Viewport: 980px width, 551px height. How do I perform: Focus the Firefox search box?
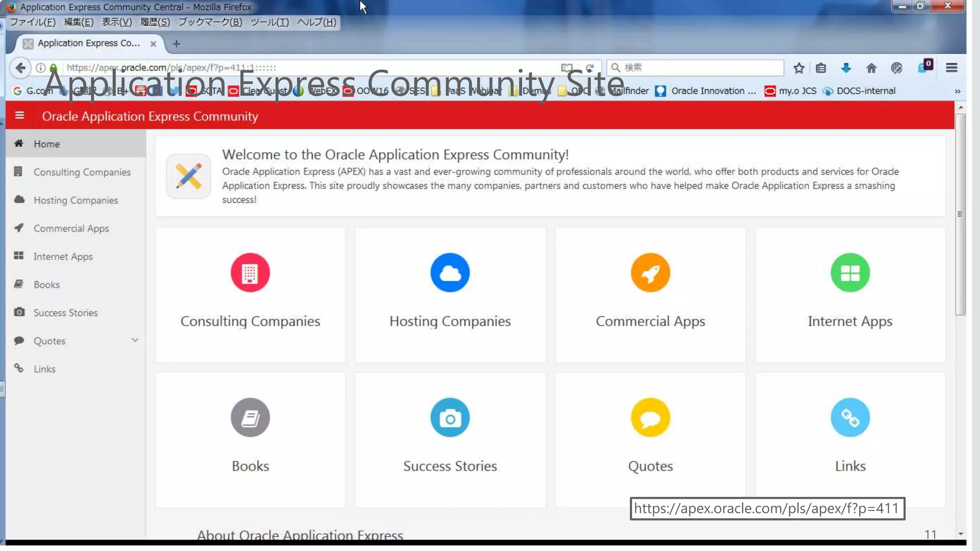(695, 68)
